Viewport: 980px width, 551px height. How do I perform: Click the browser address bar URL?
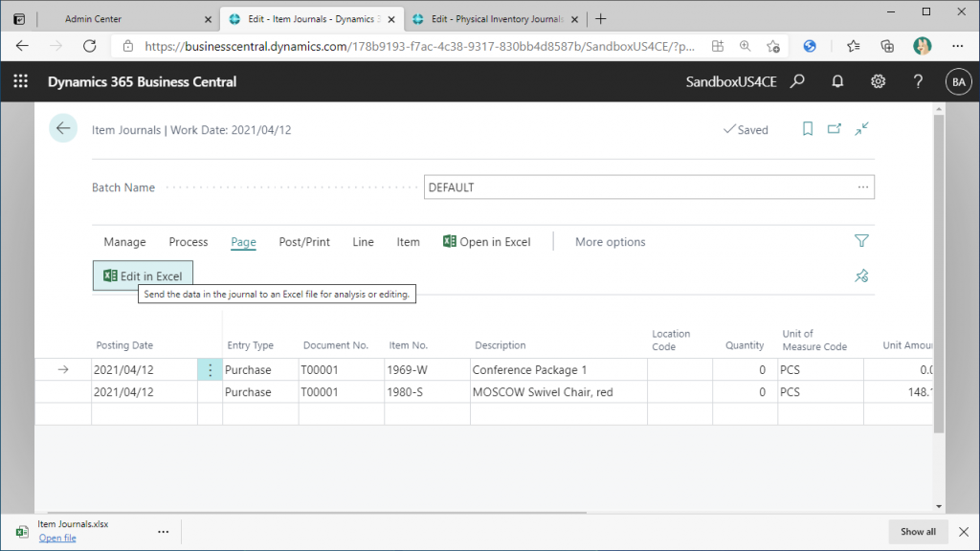pos(419,46)
